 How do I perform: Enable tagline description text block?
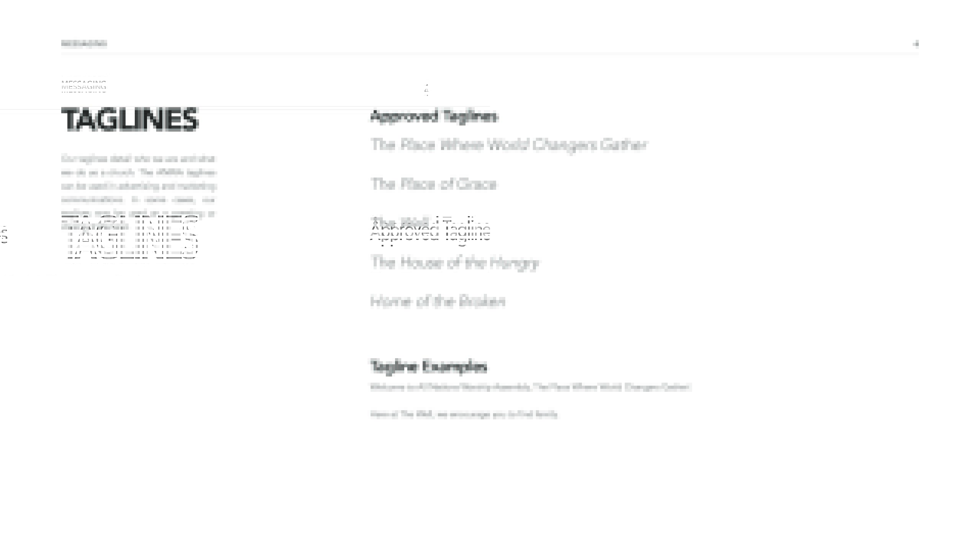(138, 192)
